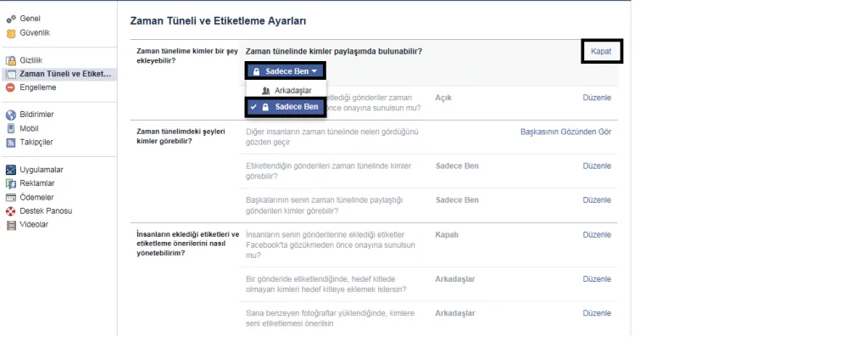
Task: Click the Bildirimler globe icon
Action: point(11,115)
